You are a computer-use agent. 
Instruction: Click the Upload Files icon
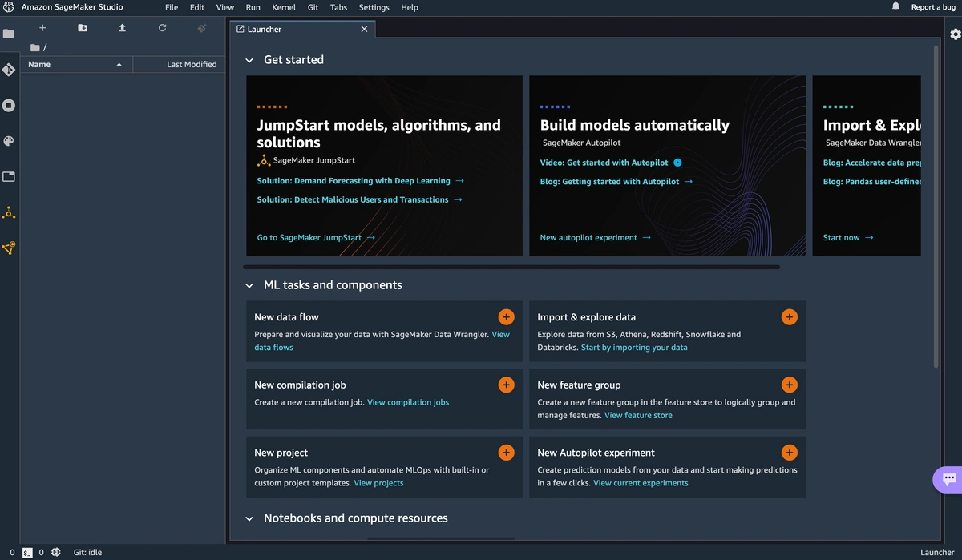point(122,28)
